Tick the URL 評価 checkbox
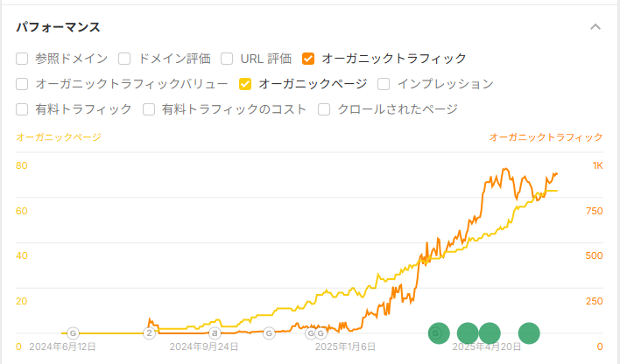The image size is (620, 364). point(227,59)
